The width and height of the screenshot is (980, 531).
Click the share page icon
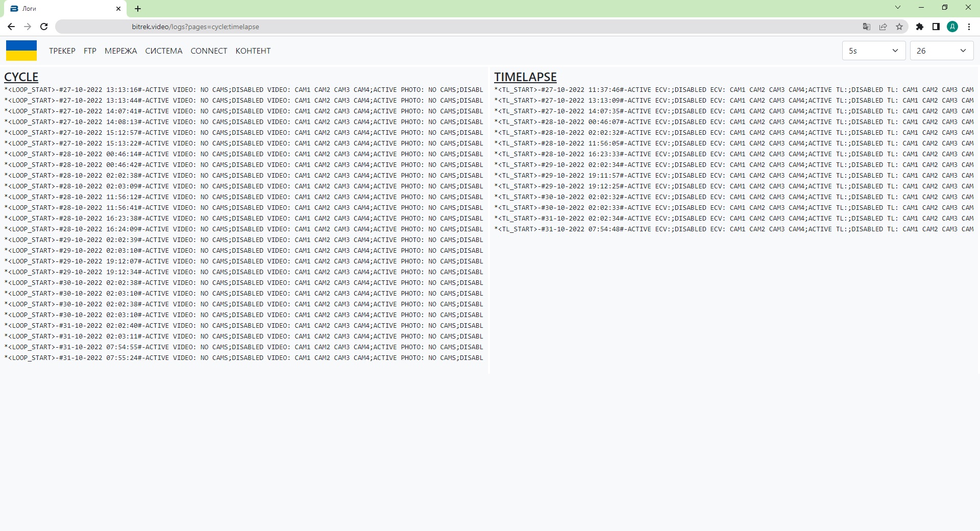[883, 27]
